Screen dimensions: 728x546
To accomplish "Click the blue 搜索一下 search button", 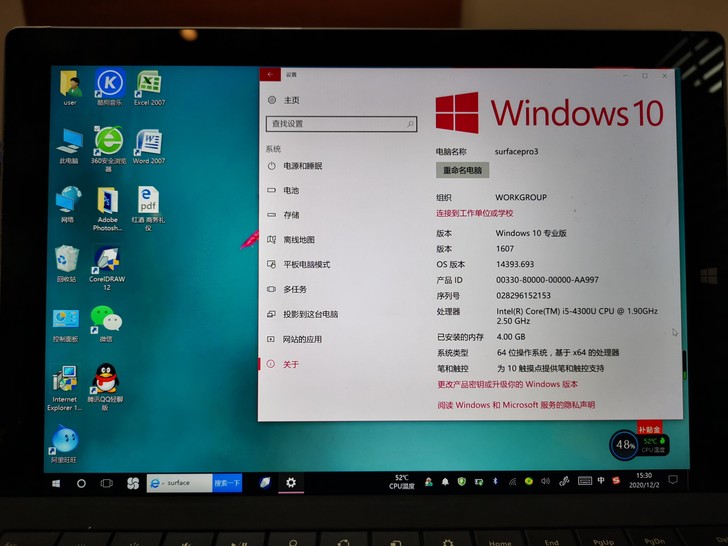I will [227, 483].
